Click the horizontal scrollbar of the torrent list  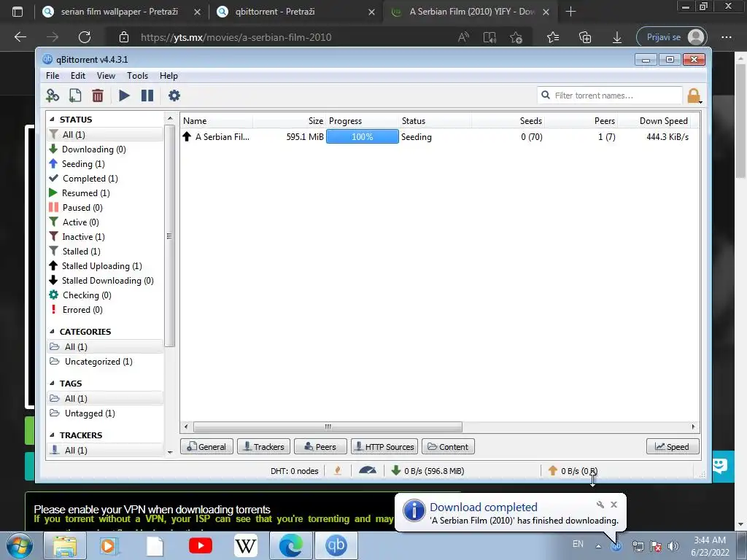328,427
